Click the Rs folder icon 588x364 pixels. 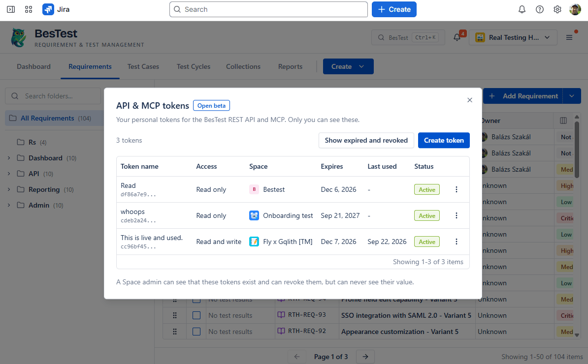pyautogui.click(x=21, y=142)
